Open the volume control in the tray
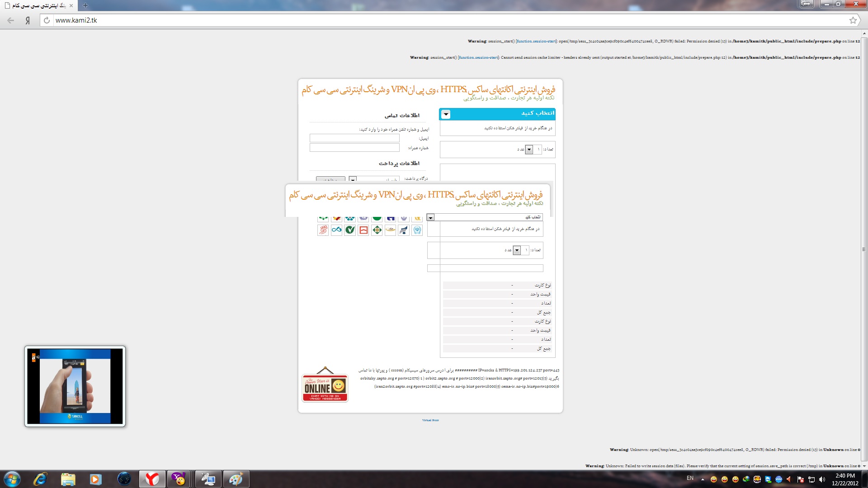 tap(822, 479)
